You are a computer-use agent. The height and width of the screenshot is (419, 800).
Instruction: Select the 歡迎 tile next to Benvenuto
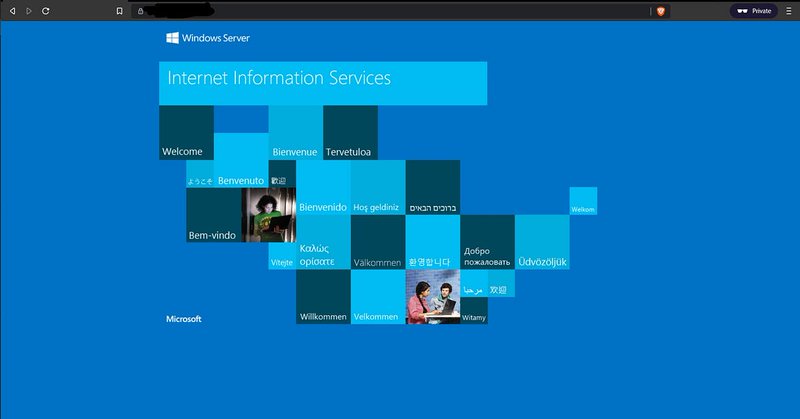click(282, 174)
